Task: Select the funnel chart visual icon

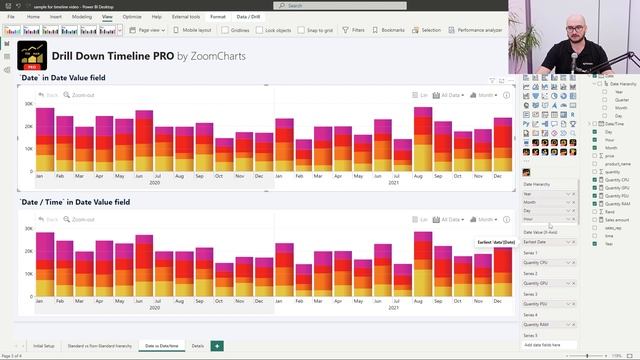Action: [x=536, y=96]
